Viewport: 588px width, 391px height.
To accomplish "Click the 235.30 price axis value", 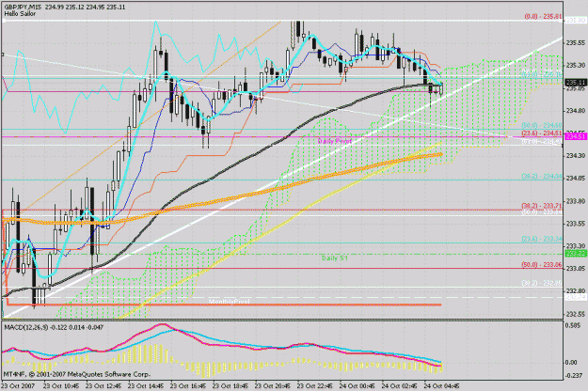I will click(576, 66).
